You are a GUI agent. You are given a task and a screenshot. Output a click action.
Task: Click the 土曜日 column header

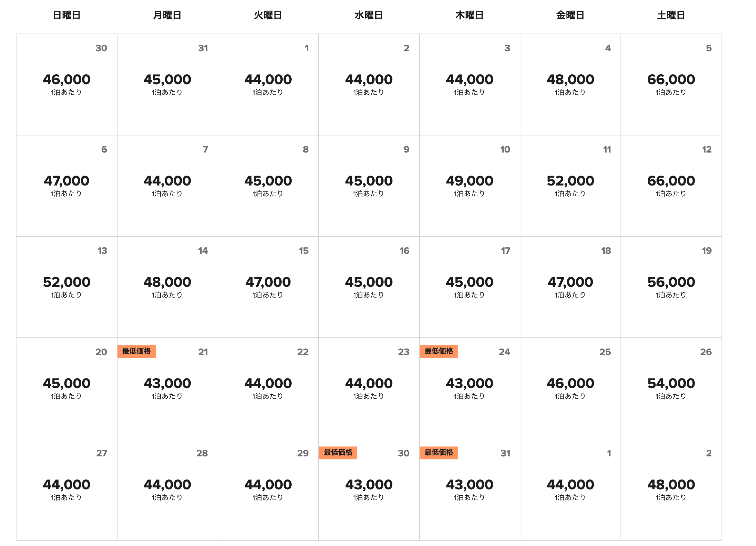671,15
